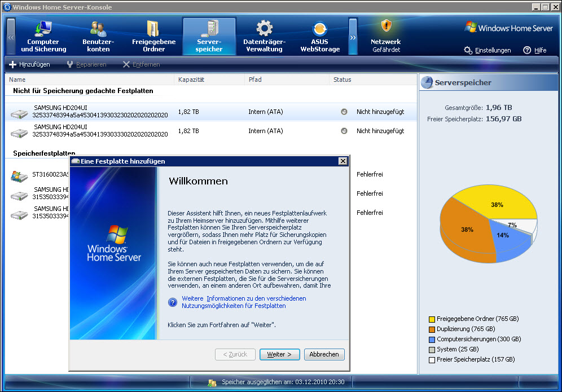Sort by the Name column header
The image size is (562, 392).
pyautogui.click(x=90, y=80)
